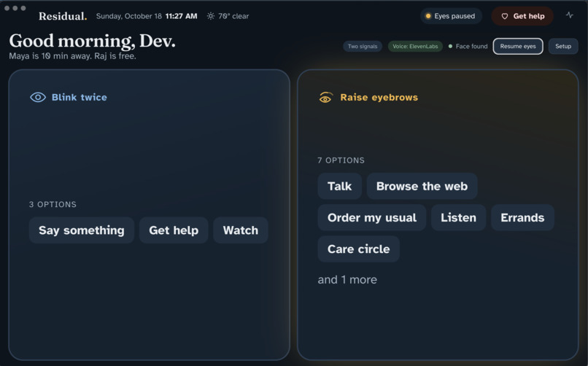Click the 'Face found' status text
The image size is (588, 366).
(x=471, y=47)
